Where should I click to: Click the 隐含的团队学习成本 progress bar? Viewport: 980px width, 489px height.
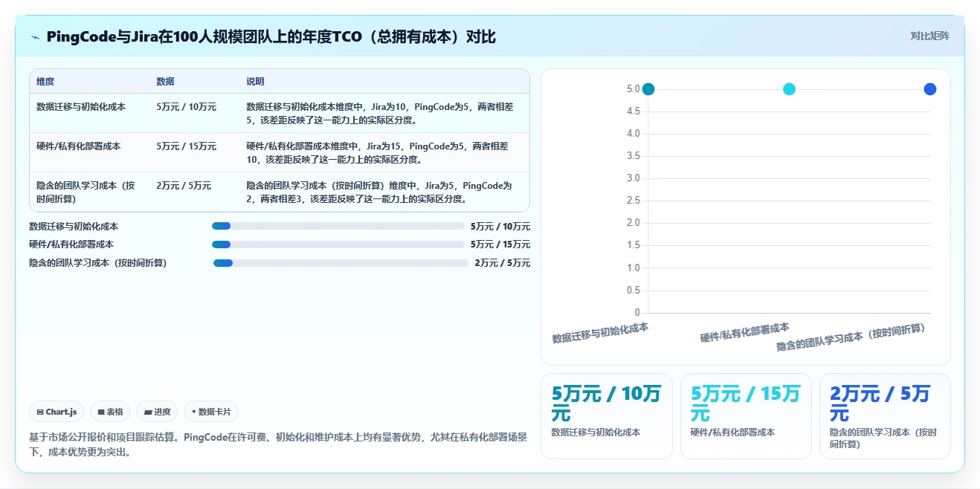pos(341,263)
